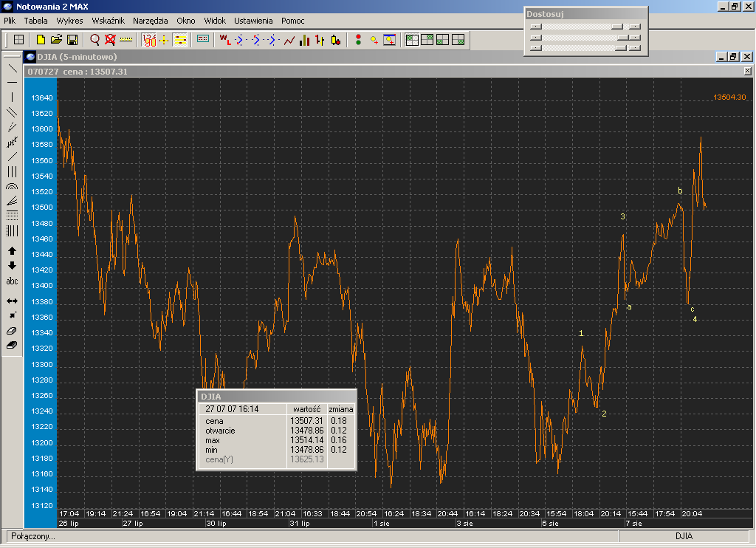The image size is (756, 548).
Task: Click left arrow of the middle Dostosuj slider
Action: [536, 37]
